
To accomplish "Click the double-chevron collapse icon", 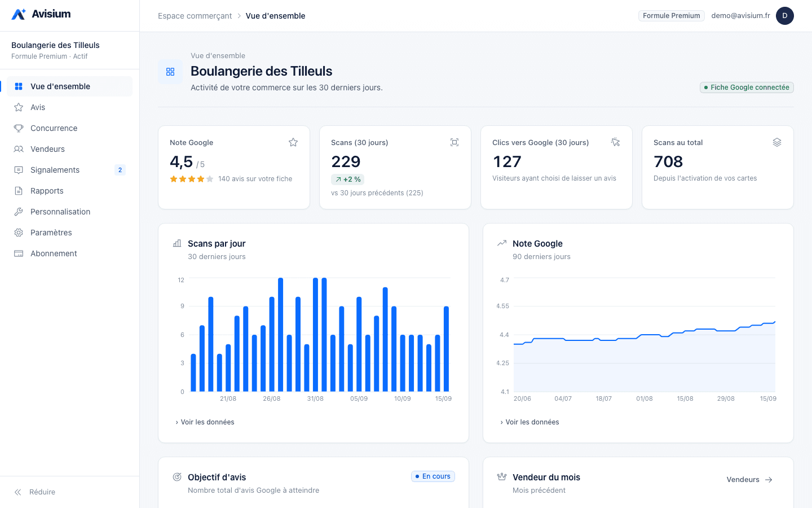I will coord(18,492).
